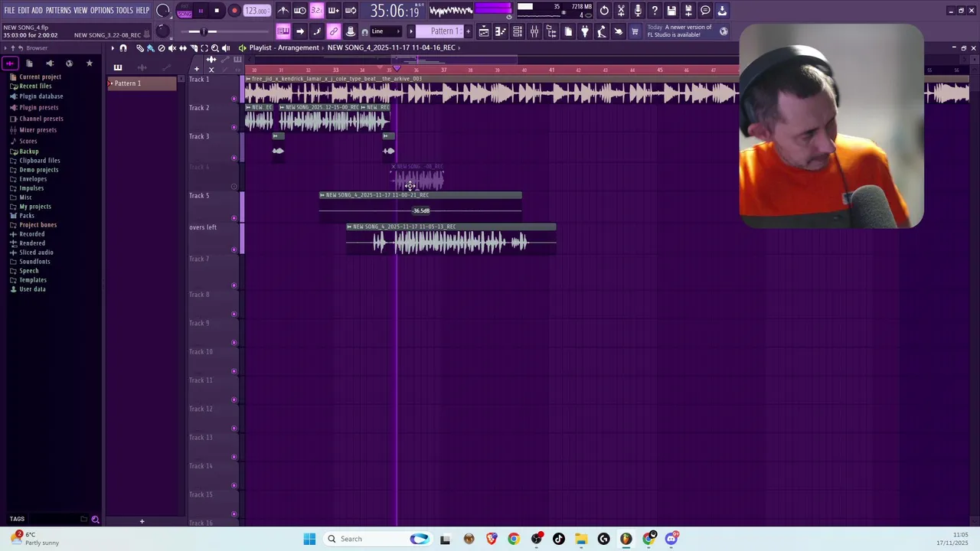Select the Draw pencil tool in Playlist
The width and height of the screenshot is (980, 551).
click(140, 48)
